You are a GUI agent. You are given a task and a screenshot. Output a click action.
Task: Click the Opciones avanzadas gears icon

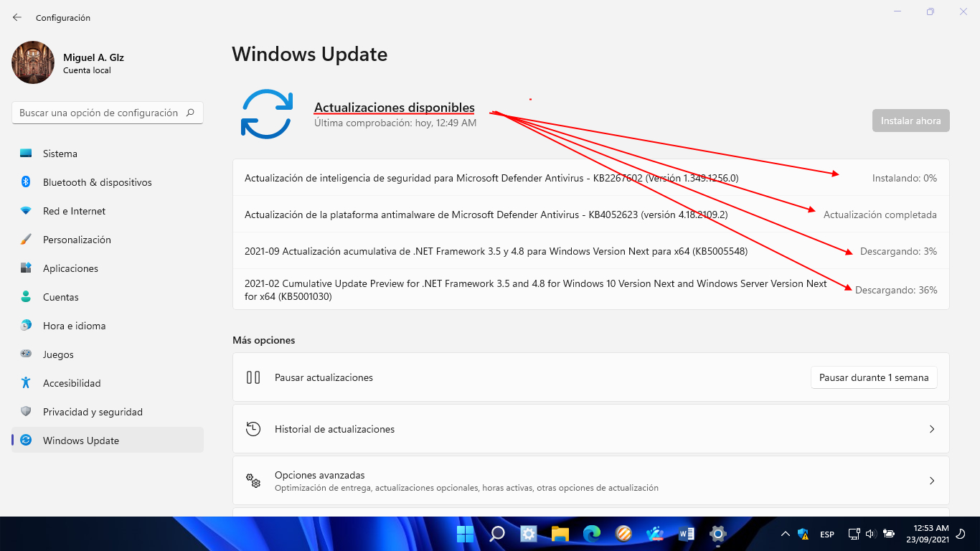point(253,481)
